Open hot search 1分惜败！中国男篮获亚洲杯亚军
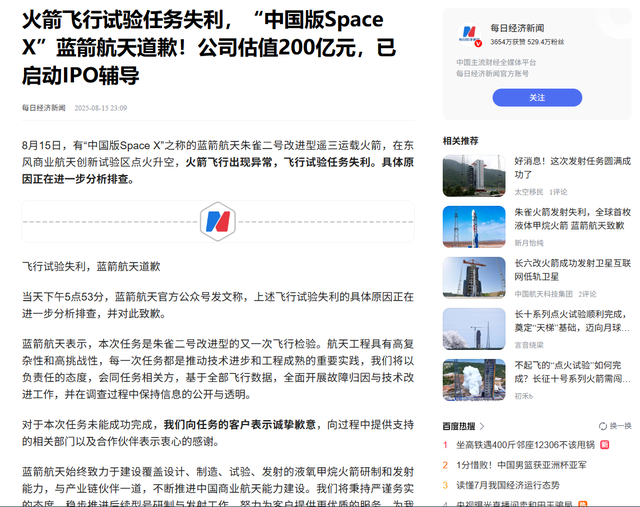 [x=521, y=465]
